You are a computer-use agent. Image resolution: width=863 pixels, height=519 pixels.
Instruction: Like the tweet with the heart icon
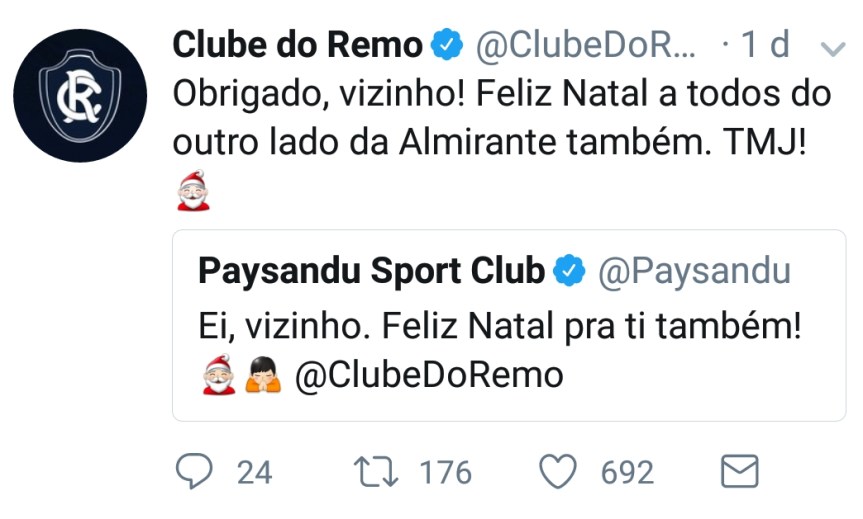click(558, 472)
